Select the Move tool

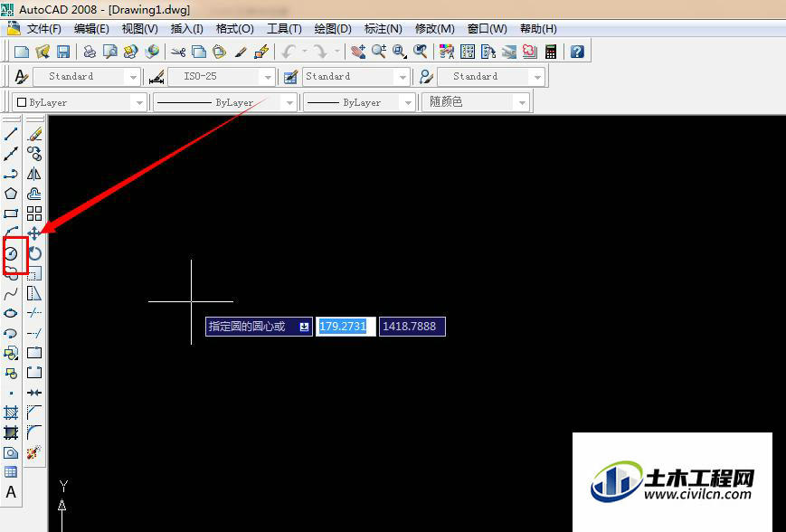(34, 233)
